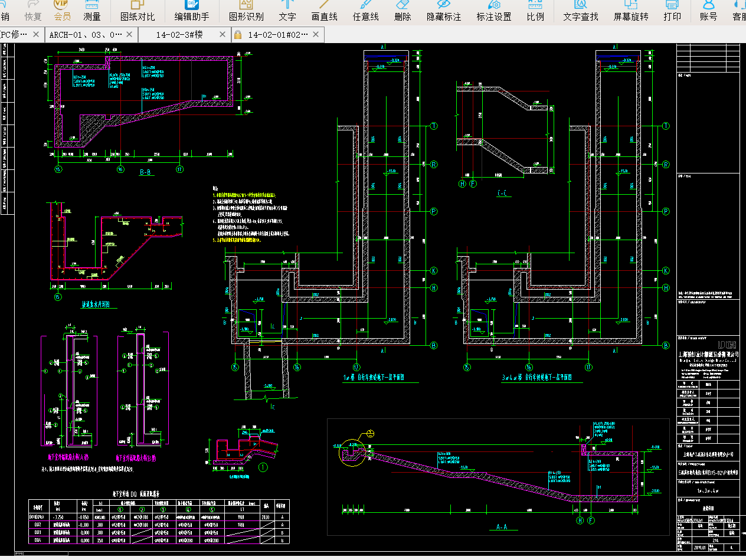Viewport: 746px width, 560px height.
Task: Click the 会员 VIP membership button
Action: click(x=62, y=11)
